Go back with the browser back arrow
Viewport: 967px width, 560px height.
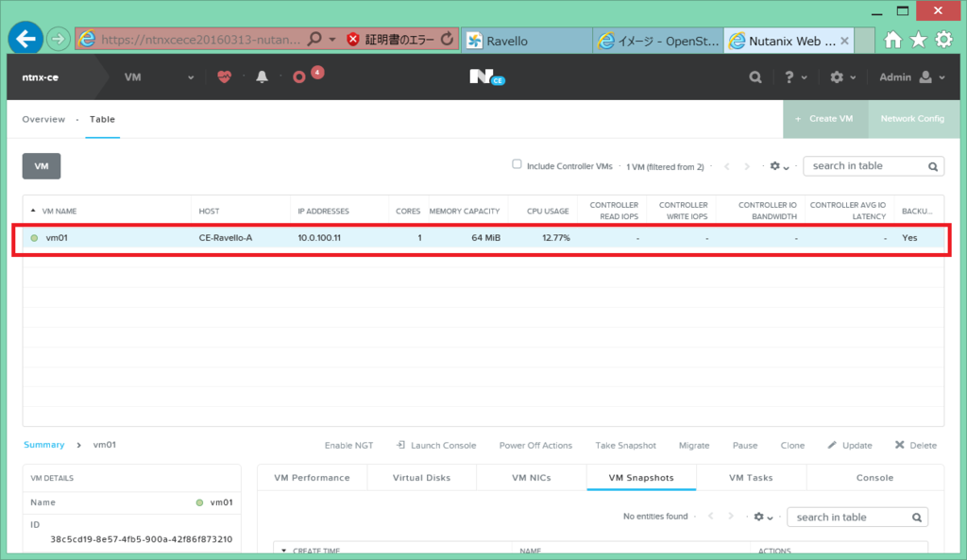pos(25,39)
